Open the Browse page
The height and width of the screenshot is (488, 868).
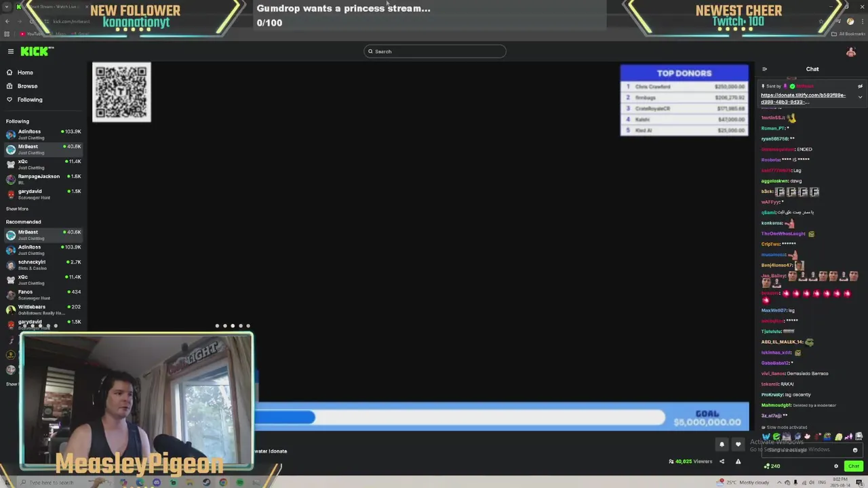point(27,86)
